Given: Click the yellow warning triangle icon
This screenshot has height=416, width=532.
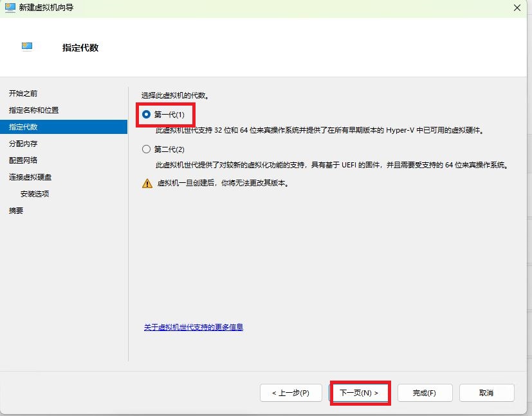Looking at the screenshot, I should [x=147, y=184].
